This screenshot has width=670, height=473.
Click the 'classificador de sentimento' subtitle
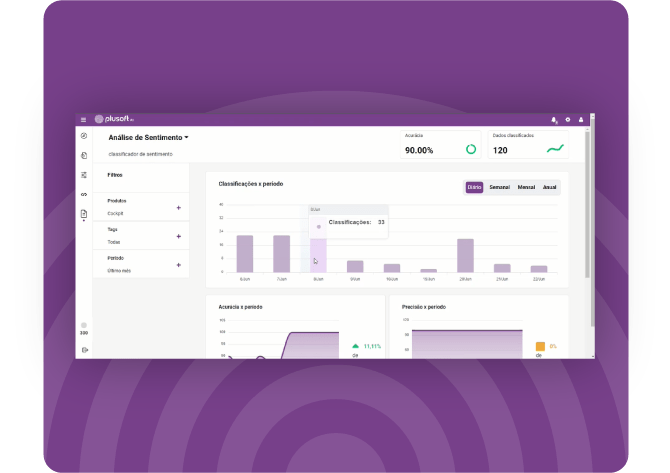pyautogui.click(x=141, y=154)
